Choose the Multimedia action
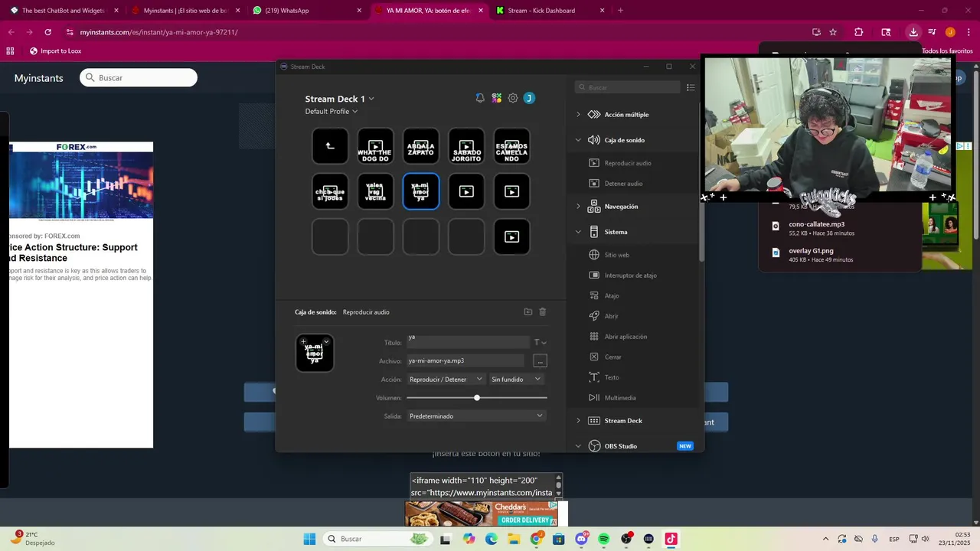The width and height of the screenshot is (980, 551). 620,398
